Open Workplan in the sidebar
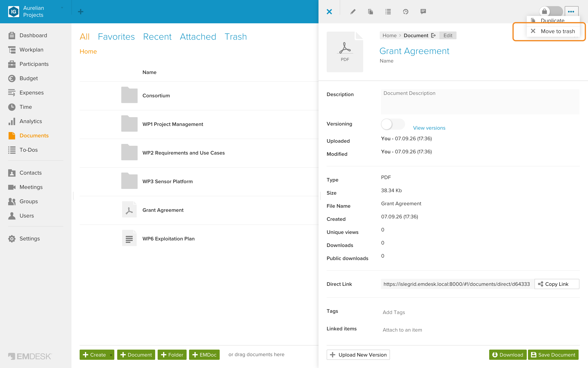 [31, 50]
